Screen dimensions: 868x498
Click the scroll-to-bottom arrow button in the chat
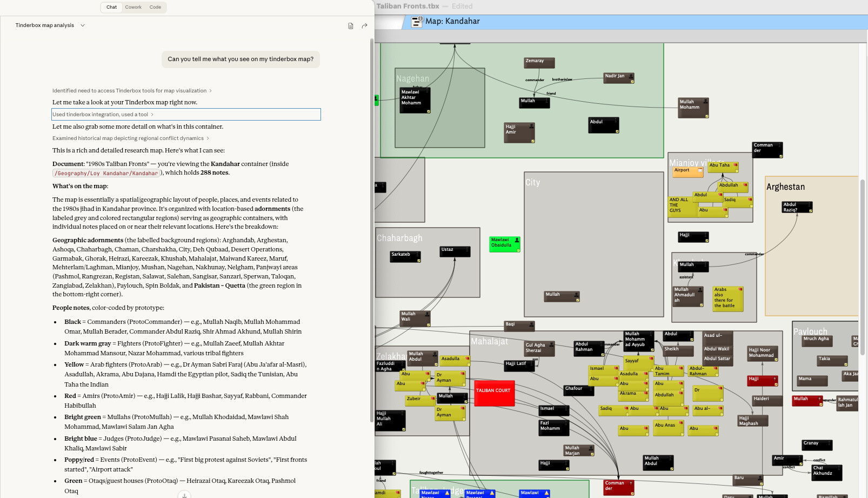pos(184,495)
